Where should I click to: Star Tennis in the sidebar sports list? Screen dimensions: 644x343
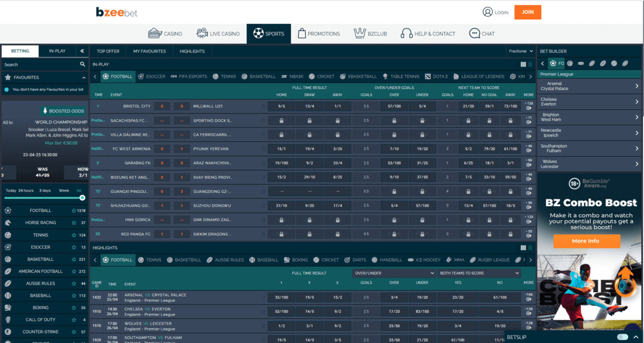[74, 236]
